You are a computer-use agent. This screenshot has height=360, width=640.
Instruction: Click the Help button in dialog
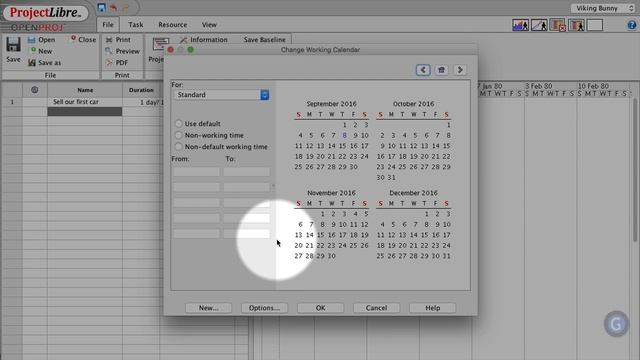433,308
